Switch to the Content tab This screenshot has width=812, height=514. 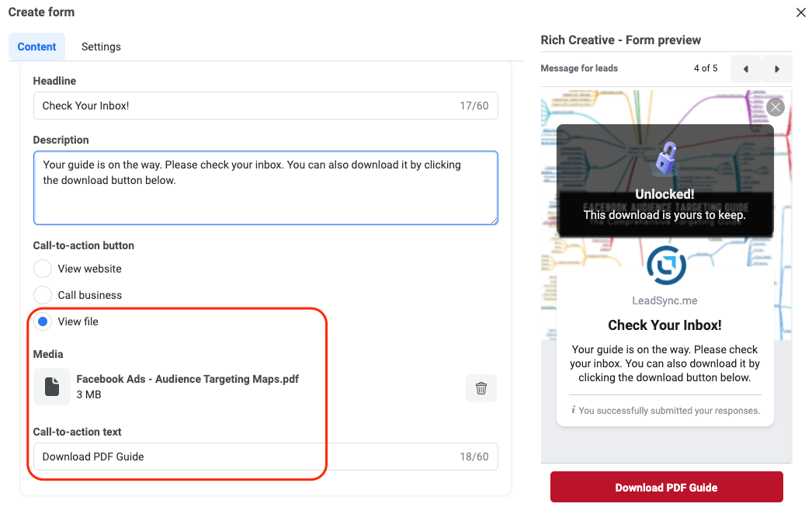click(36, 47)
